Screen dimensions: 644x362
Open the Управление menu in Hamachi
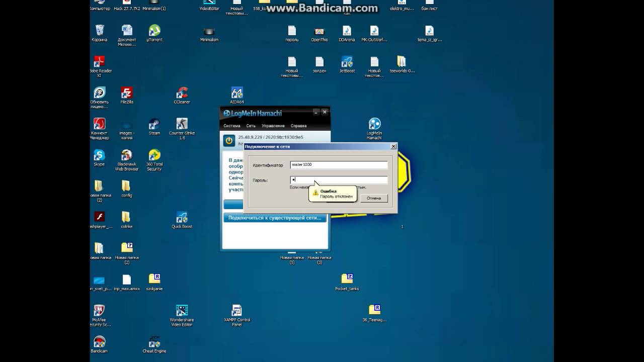click(x=273, y=126)
